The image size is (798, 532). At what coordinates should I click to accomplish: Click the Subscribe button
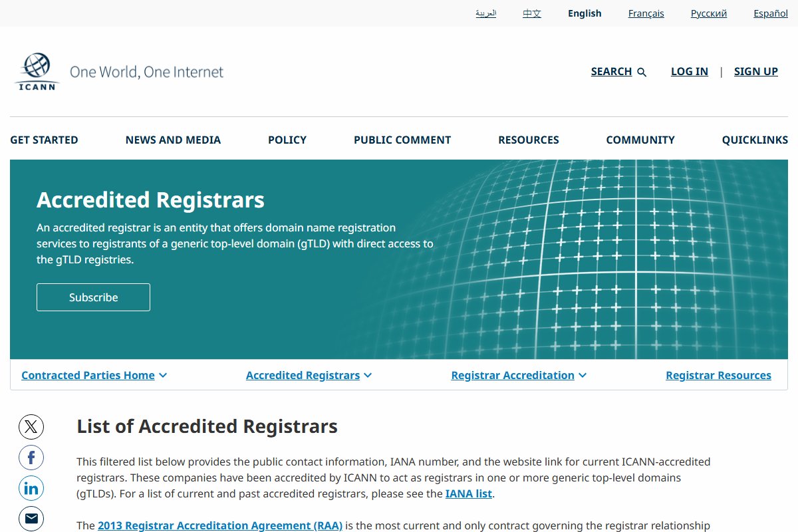[x=93, y=297]
